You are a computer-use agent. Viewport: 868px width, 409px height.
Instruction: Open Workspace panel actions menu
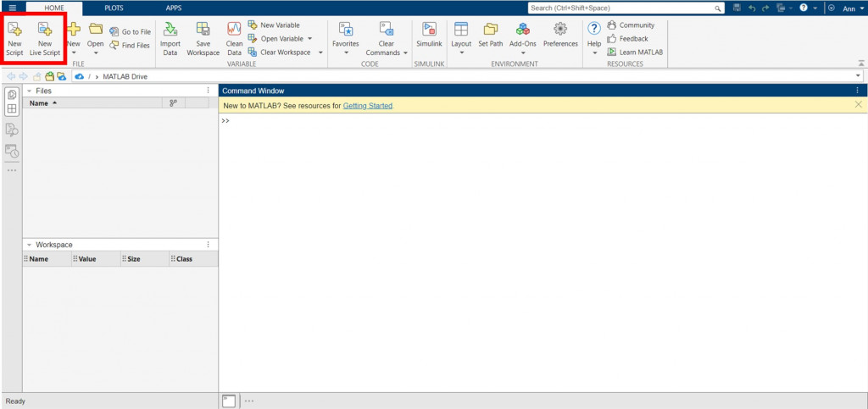[209, 244]
